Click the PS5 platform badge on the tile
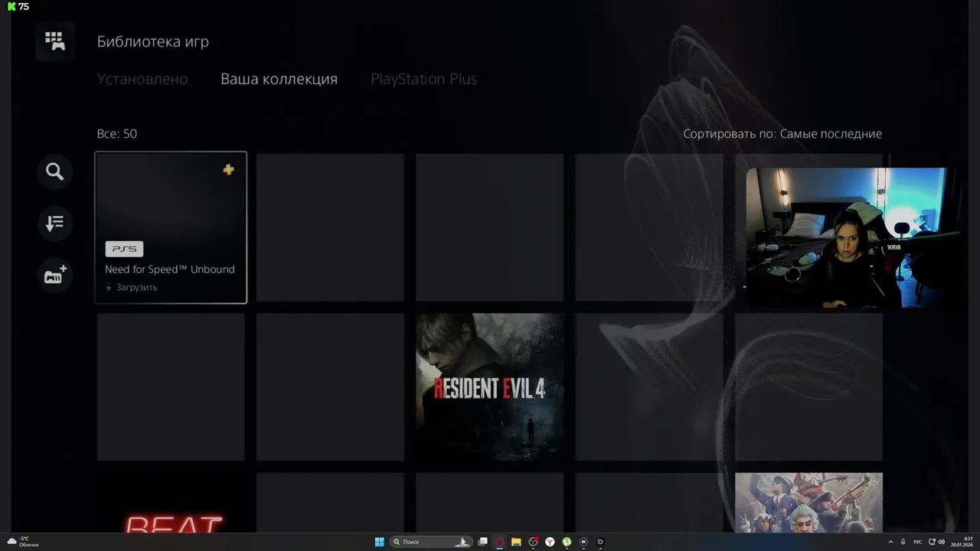This screenshot has width=980, height=551. pos(124,249)
